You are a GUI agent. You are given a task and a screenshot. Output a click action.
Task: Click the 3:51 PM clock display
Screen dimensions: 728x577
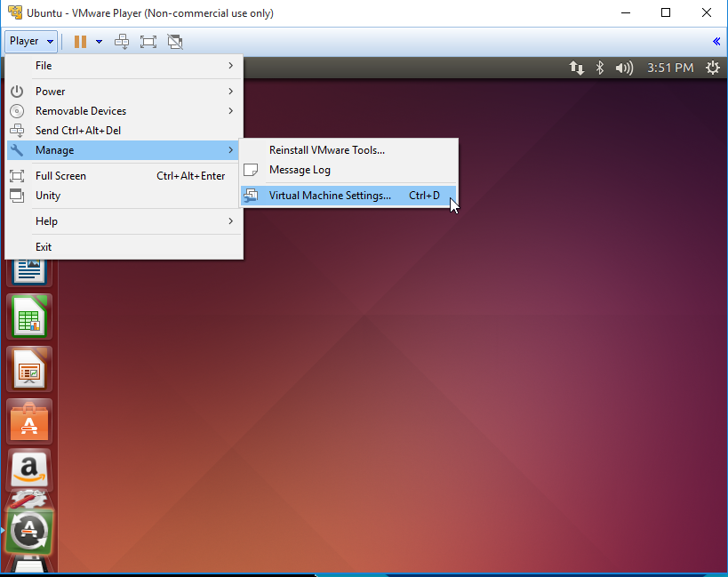[670, 68]
